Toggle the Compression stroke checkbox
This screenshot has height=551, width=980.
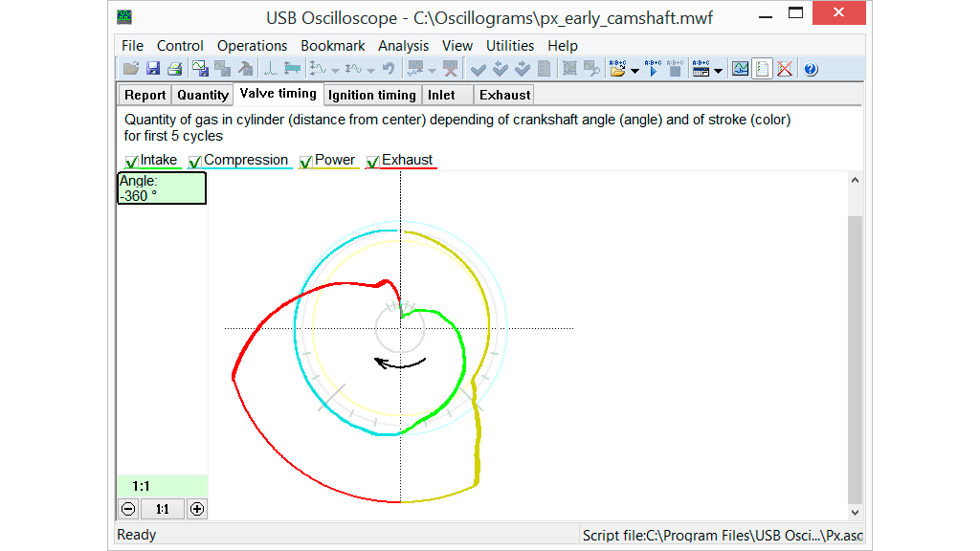[x=195, y=161]
